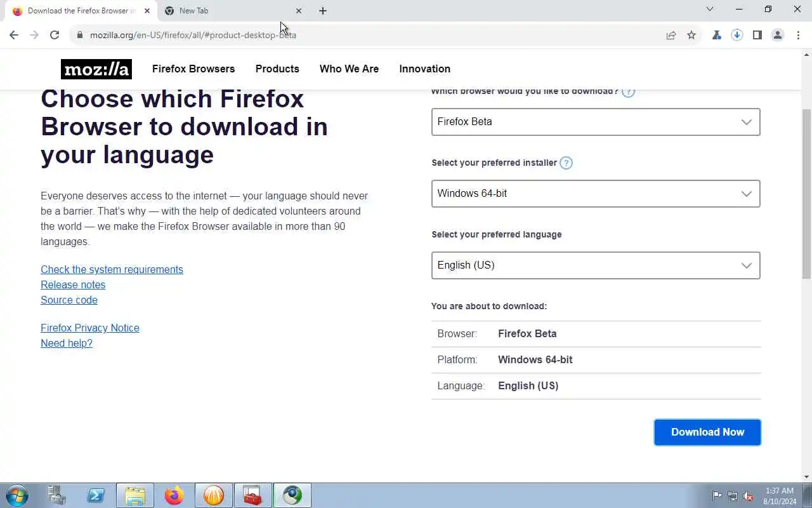The image size is (812, 508).
Task: Open Chrome's three-dot menu
Action: click(798, 35)
